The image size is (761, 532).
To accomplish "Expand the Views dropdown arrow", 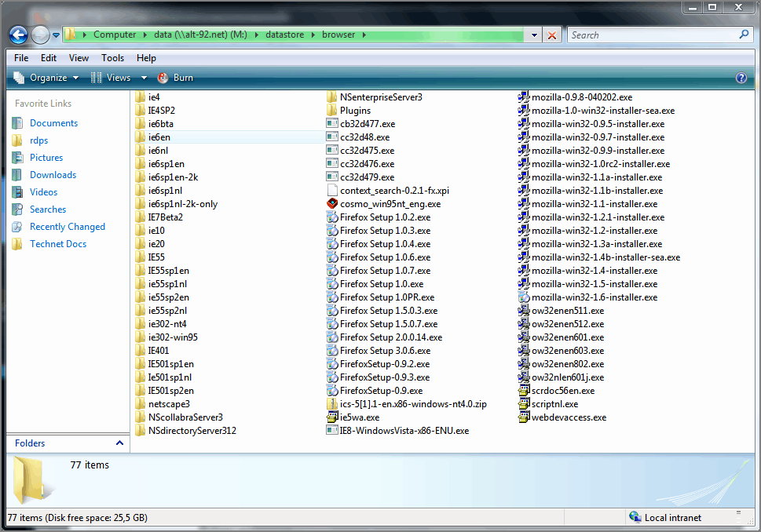I will pyautogui.click(x=144, y=78).
